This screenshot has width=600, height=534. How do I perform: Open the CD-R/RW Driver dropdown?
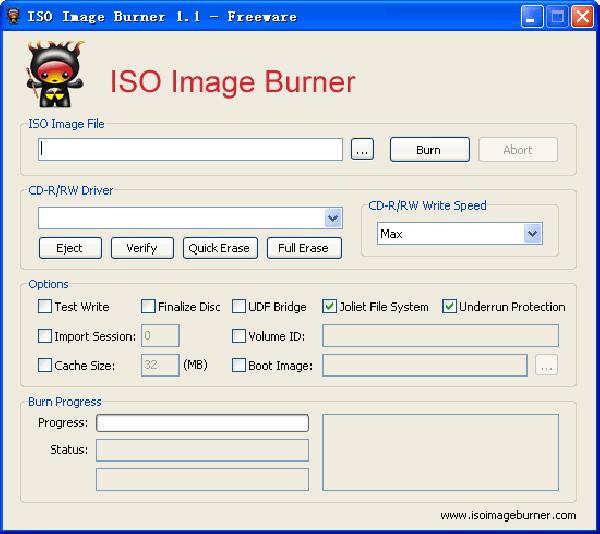[333, 218]
